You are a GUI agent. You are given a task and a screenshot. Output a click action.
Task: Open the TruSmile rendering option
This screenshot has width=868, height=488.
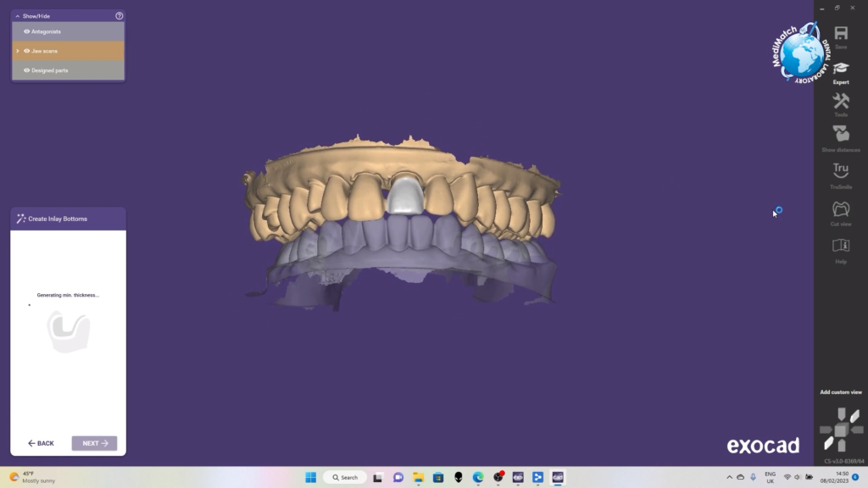coord(840,172)
